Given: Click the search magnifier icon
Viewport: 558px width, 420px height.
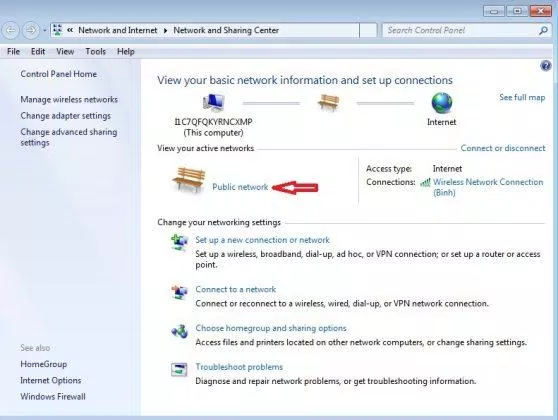Looking at the screenshot, I should (x=543, y=31).
